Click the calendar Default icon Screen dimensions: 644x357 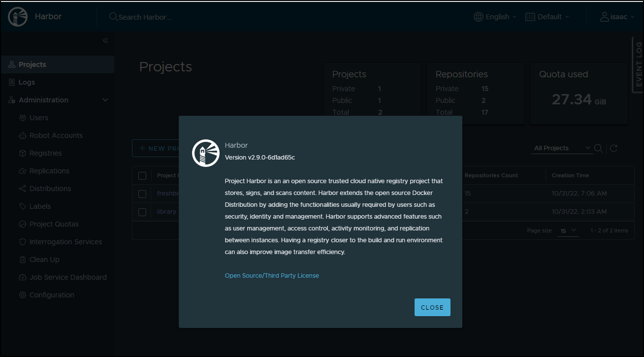point(530,17)
